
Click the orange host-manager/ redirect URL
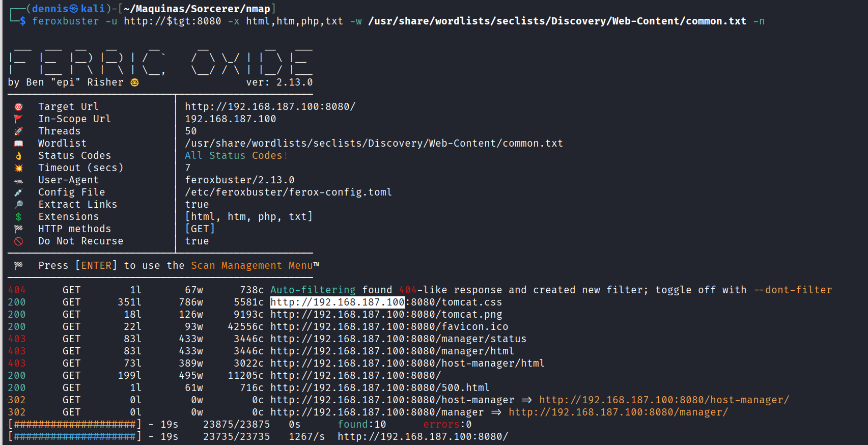pyautogui.click(x=664, y=400)
